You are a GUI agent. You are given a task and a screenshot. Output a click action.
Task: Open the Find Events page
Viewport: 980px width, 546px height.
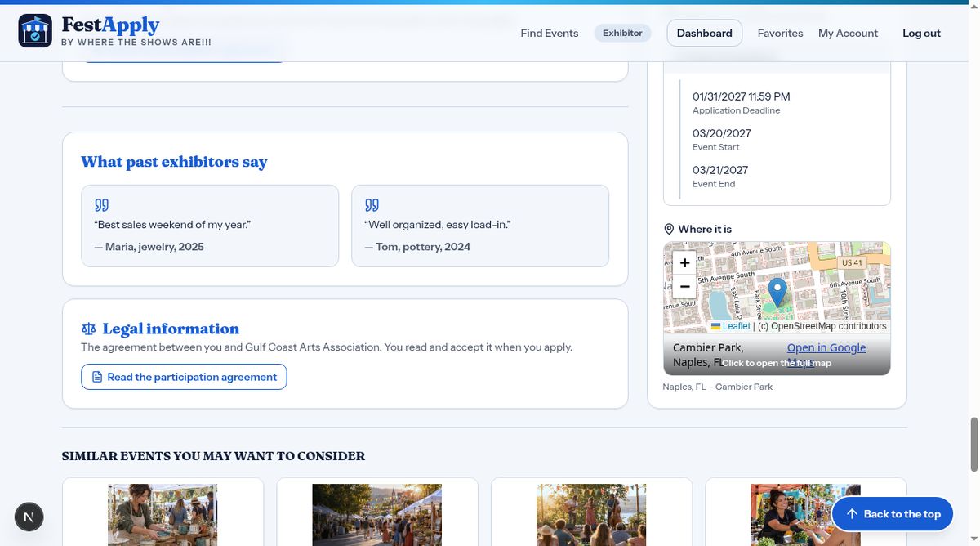tap(550, 33)
